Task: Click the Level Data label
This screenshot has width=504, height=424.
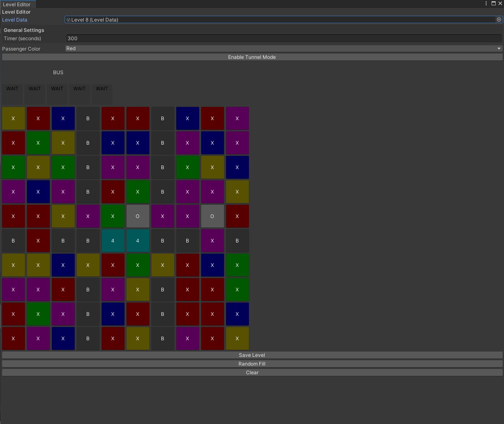Action: (x=15, y=19)
